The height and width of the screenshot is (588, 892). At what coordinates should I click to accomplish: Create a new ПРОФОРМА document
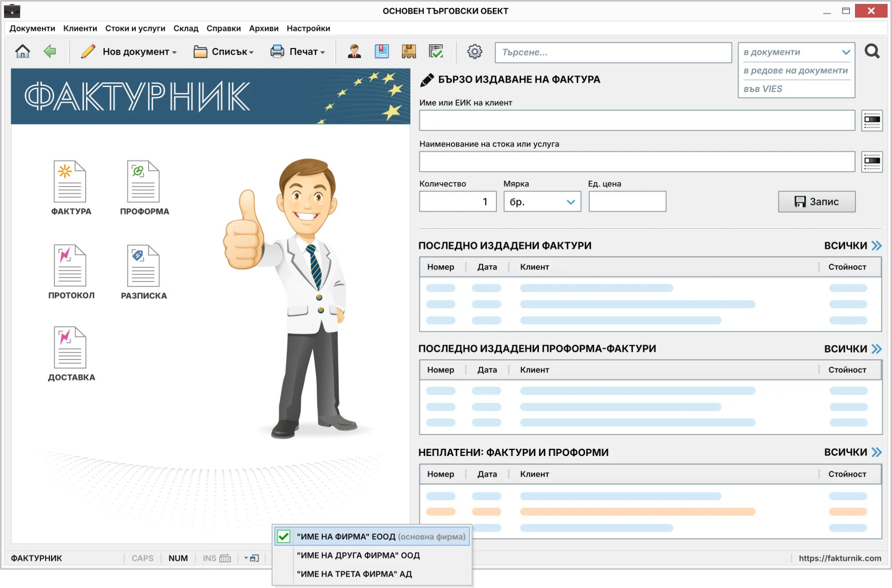click(x=144, y=188)
